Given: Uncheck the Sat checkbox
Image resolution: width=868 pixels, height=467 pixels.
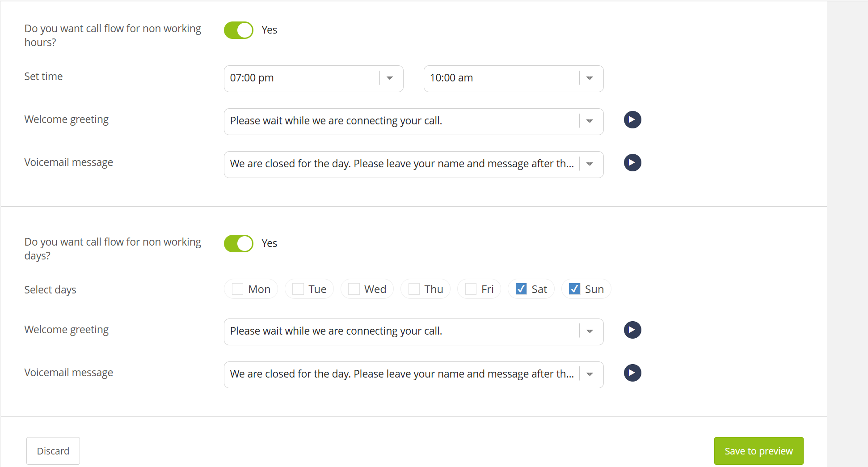Looking at the screenshot, I should coord(521,289).
